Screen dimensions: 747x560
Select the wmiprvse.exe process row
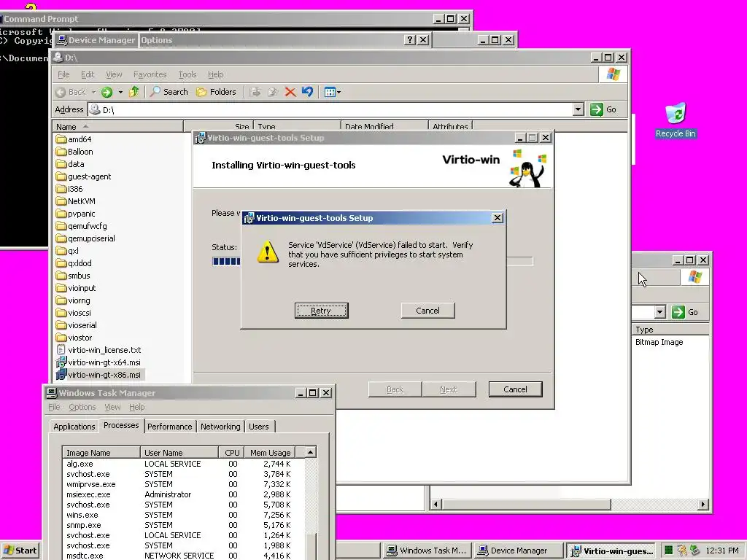click(183, 484)
